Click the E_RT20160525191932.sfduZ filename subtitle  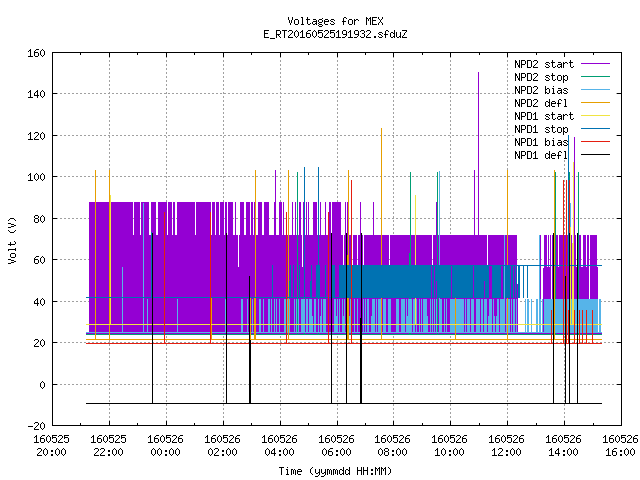pyautogui.click(x=336, y=34)
